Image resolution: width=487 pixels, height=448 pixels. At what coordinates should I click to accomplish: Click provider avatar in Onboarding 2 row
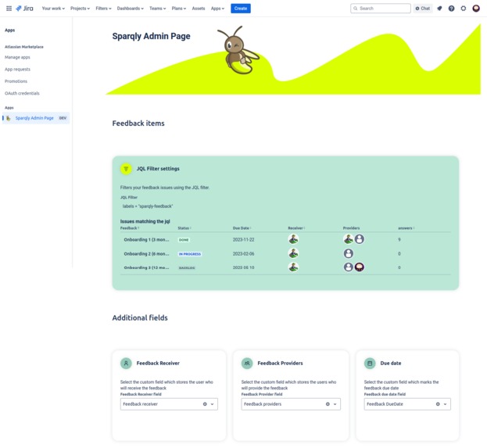348,253
